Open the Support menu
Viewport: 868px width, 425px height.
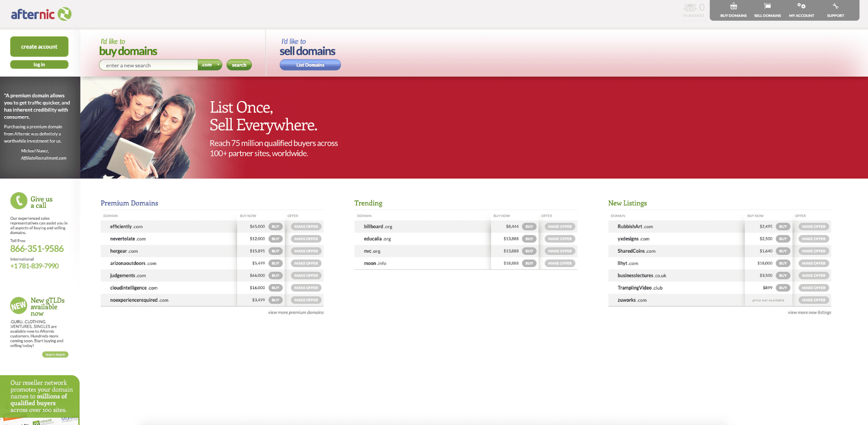[835, 10]
